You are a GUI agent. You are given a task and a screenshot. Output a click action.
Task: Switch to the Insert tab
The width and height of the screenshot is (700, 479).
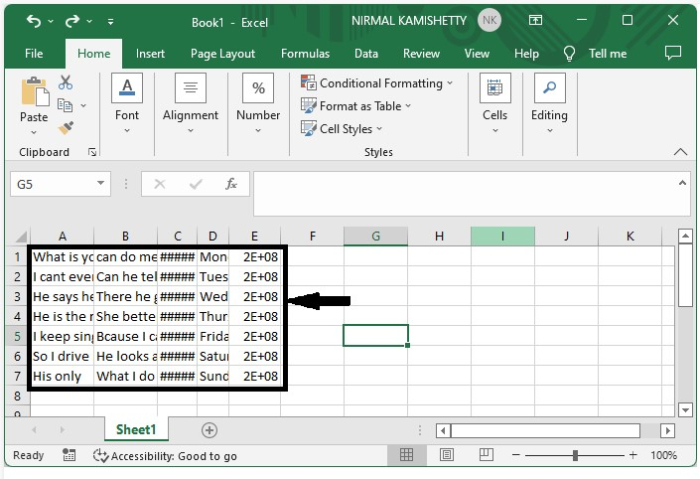pos(150,54)
